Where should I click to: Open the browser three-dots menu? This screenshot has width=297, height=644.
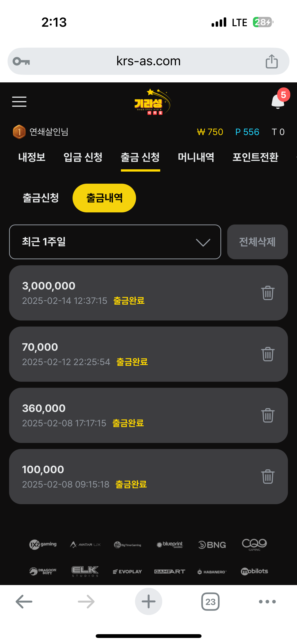267,602
